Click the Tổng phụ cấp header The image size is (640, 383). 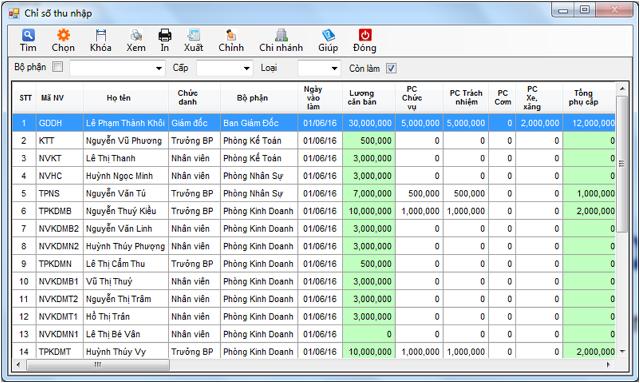coord(589,98)
